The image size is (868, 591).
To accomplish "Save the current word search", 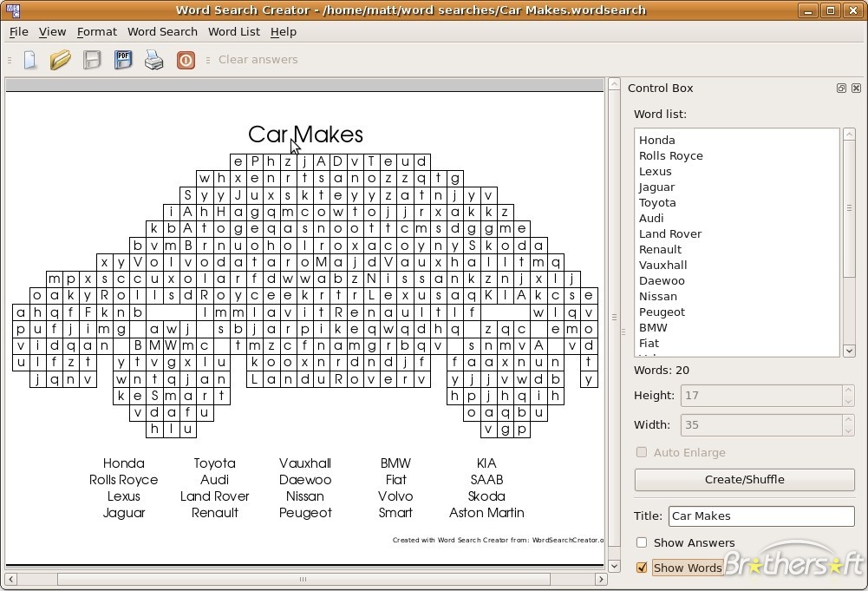I will point(92,59).
